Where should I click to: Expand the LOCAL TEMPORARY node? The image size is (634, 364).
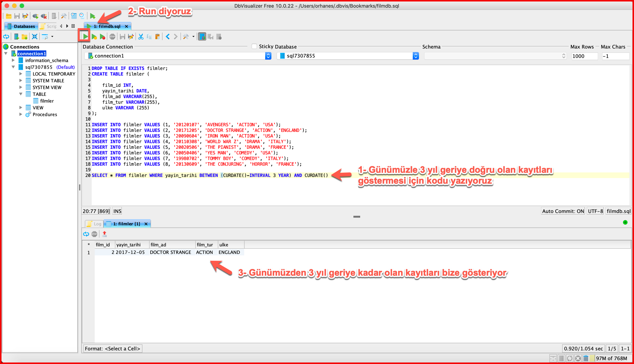(21, 74)
